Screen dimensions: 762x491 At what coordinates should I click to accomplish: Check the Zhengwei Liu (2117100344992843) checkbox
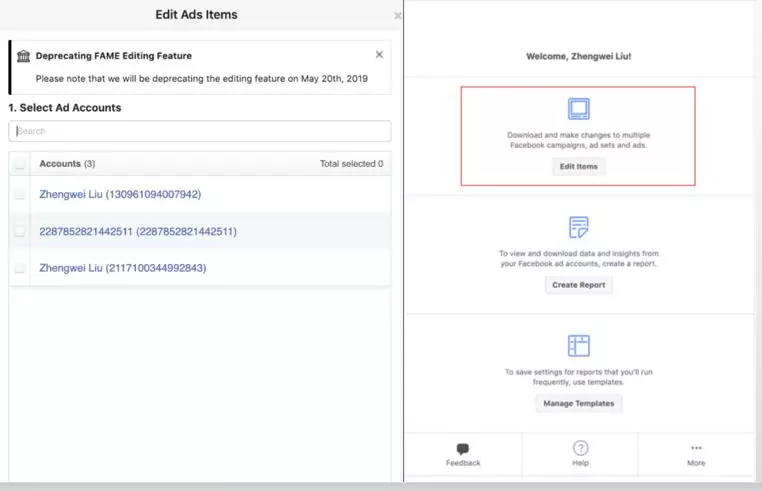[x=20, y=268]
